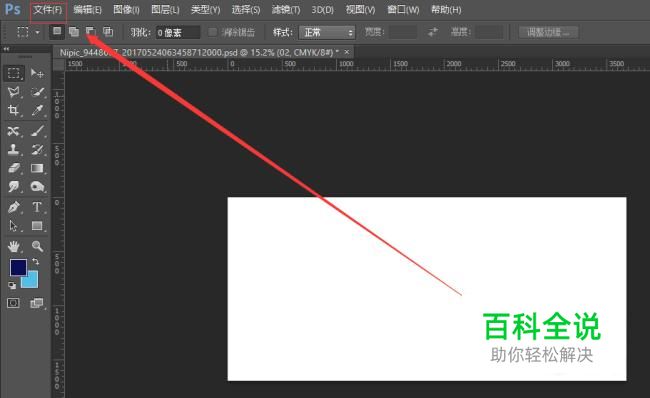Choose the Quick Selection tool
Image resolution: width=650 pixels, height=398 pixels.
point(37,92)
